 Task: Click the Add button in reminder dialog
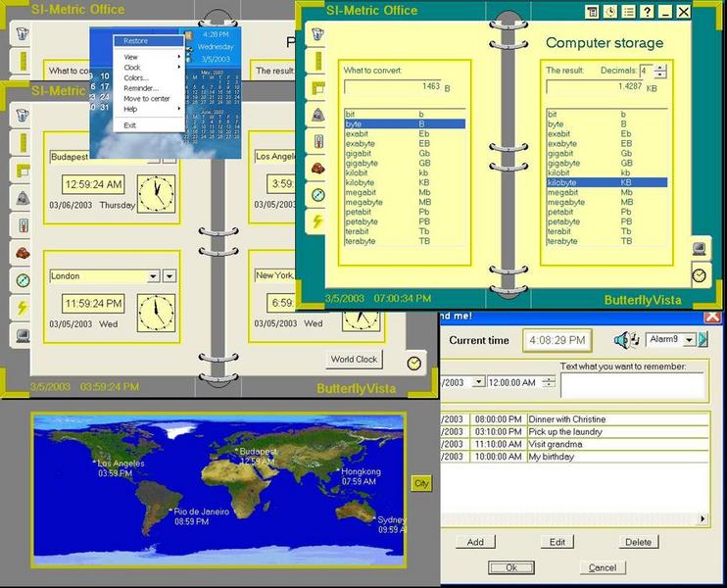click(475, 542)
